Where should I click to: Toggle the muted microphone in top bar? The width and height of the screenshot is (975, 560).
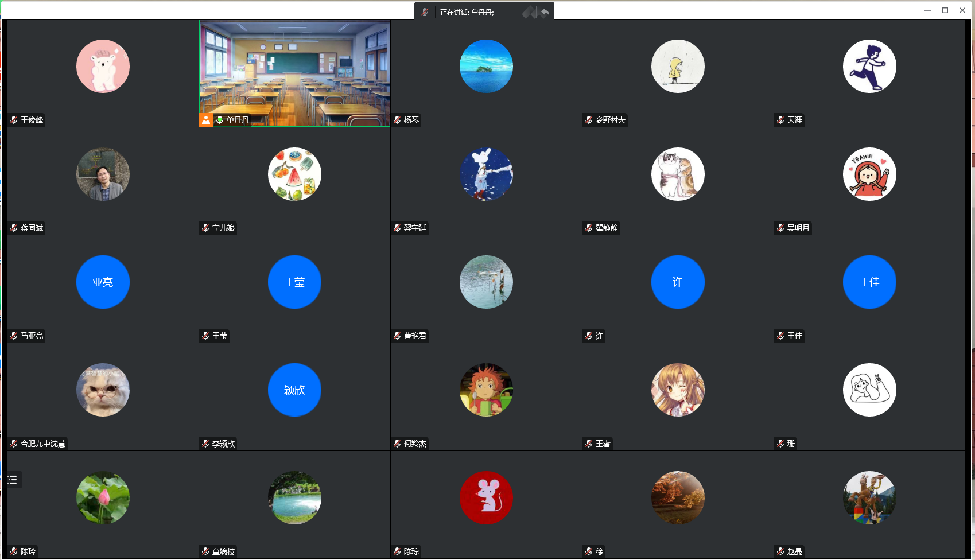(424, 12)
